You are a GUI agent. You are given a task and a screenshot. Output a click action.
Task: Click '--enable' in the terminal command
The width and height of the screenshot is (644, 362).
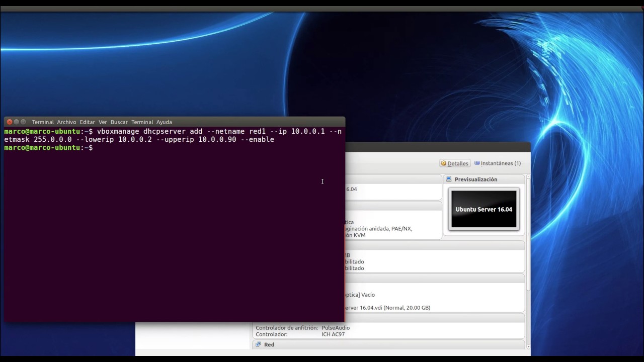click(257, 140)
